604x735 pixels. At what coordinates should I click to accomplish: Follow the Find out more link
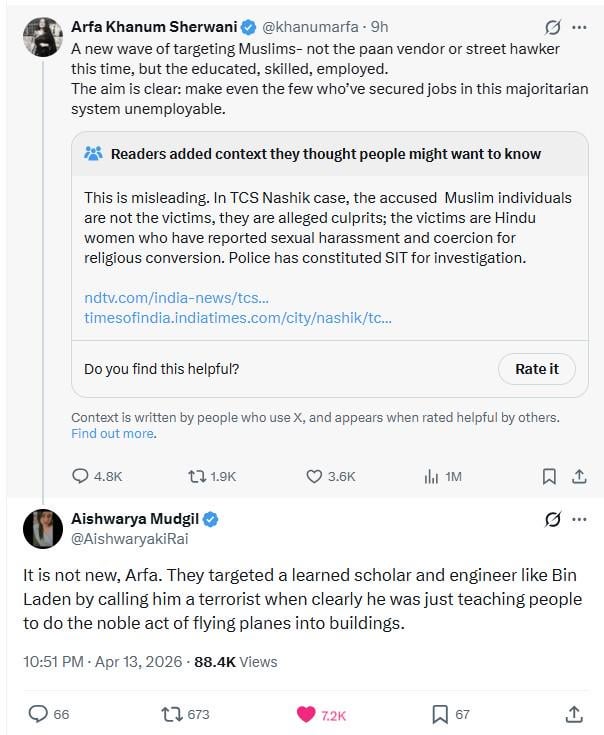click(x=113, y=434)
